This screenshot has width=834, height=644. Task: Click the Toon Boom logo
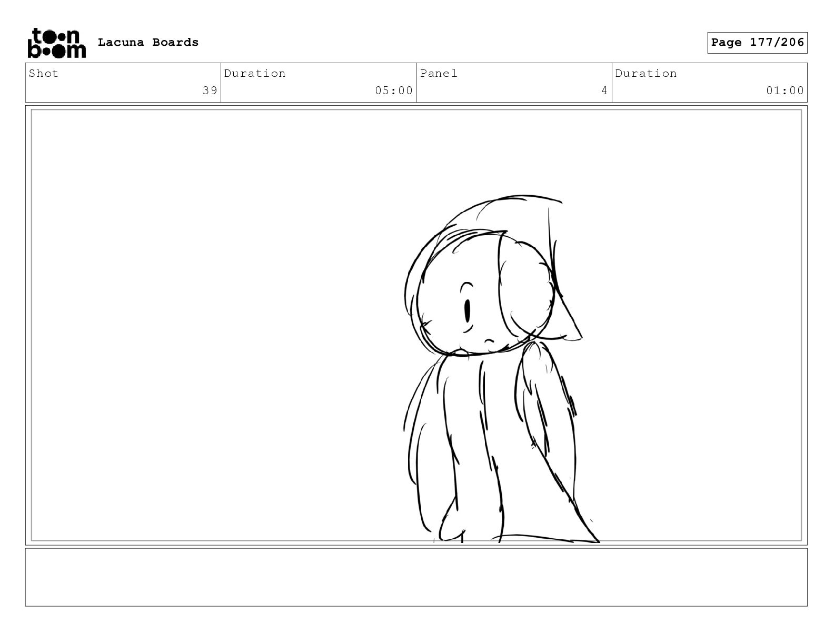coord(56,43)
